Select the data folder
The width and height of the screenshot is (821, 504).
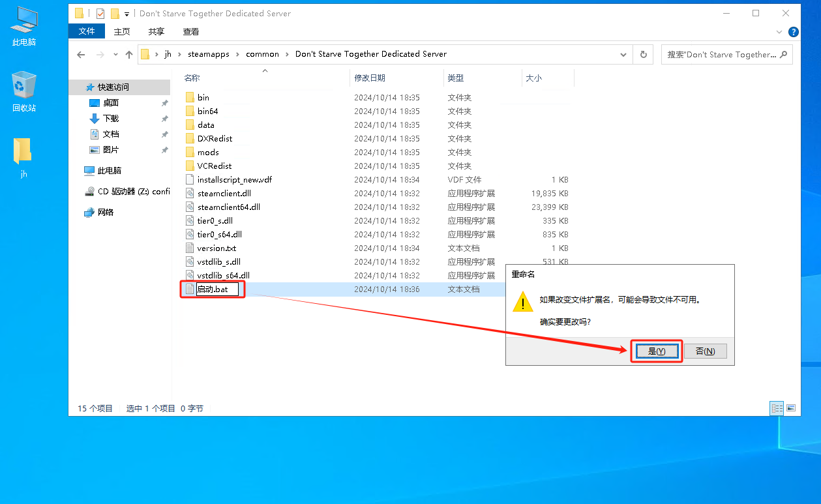[x=200, y=125]
